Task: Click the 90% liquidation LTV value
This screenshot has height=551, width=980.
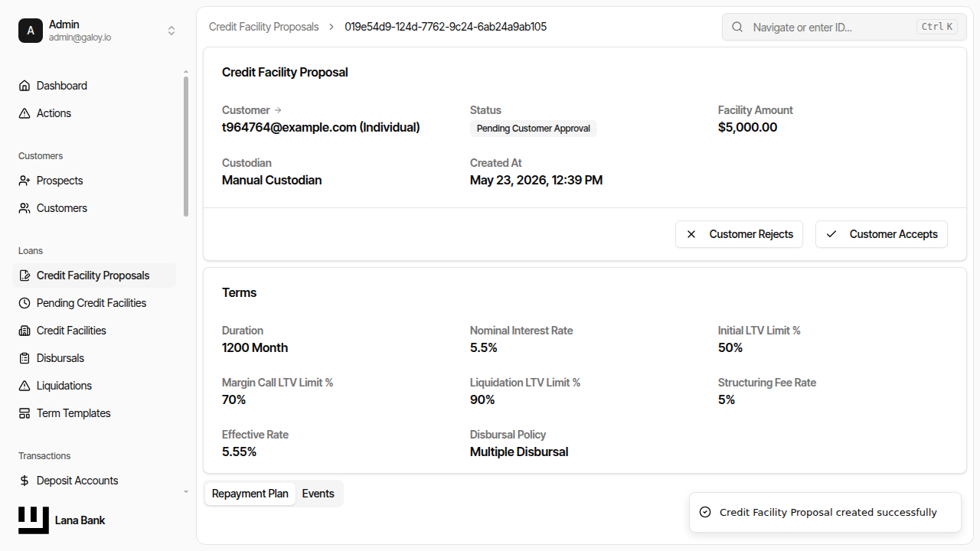Action: pos(482,400)
